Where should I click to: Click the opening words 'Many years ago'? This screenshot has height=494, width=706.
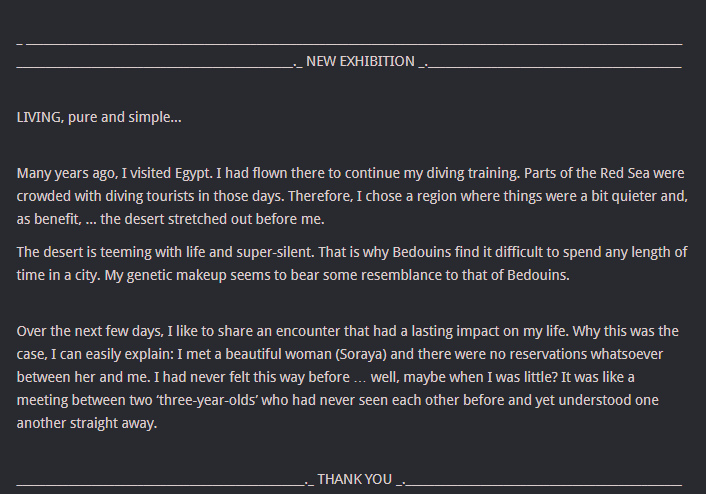(65, 173)
